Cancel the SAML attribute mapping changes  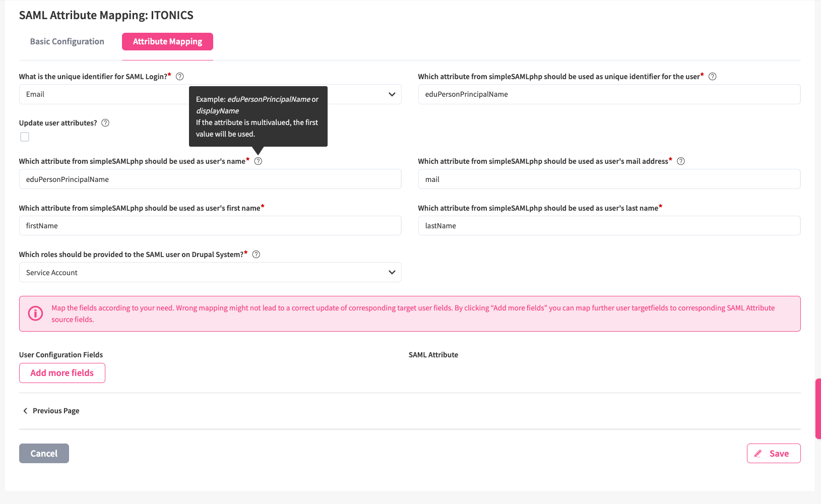coord(44,454)
